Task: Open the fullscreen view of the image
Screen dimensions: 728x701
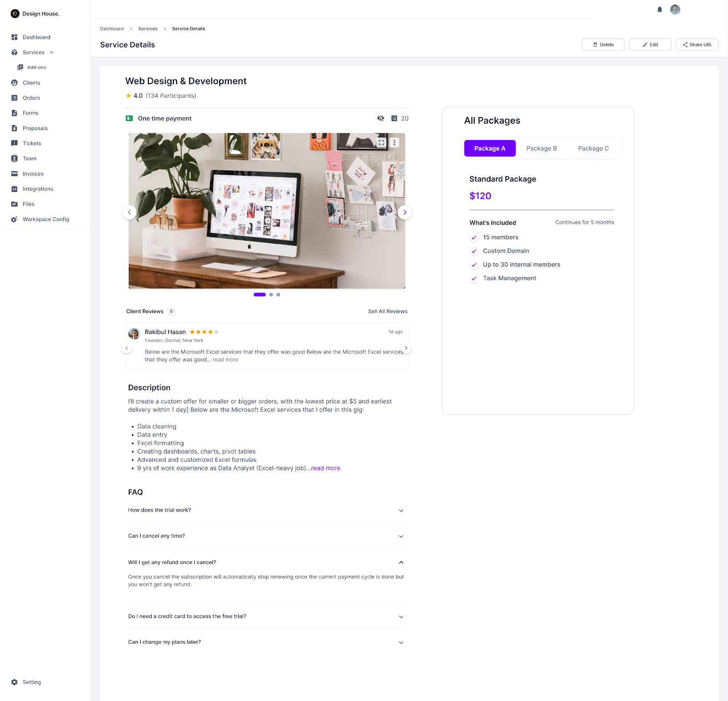Action: (x=382, y=142)
